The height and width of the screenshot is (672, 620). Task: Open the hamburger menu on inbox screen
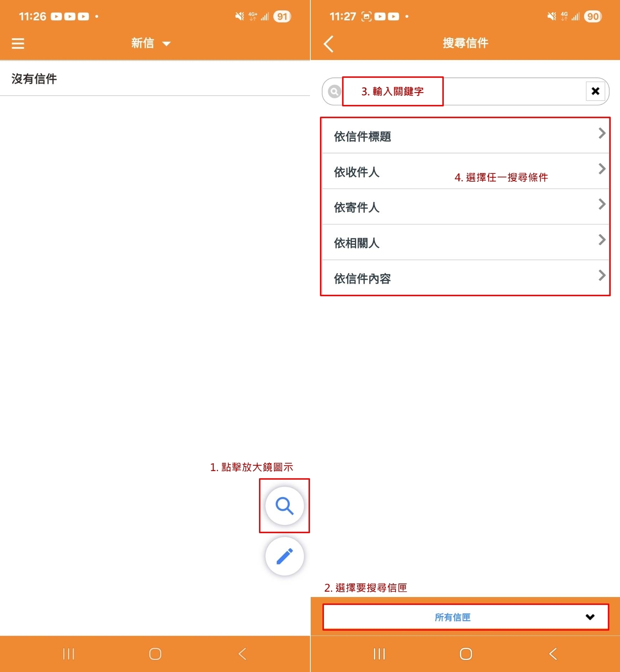18,44
